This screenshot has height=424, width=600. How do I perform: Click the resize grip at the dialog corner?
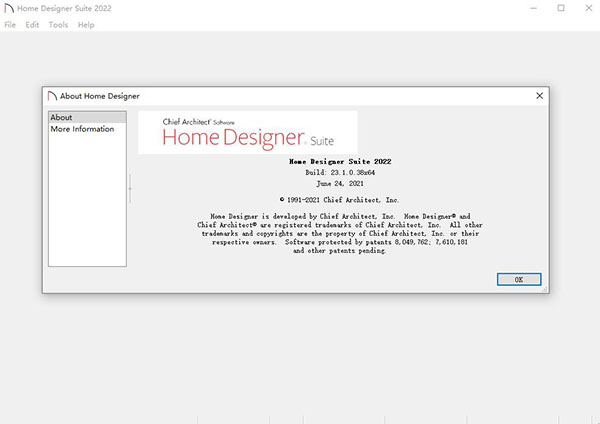pos(545,290)
